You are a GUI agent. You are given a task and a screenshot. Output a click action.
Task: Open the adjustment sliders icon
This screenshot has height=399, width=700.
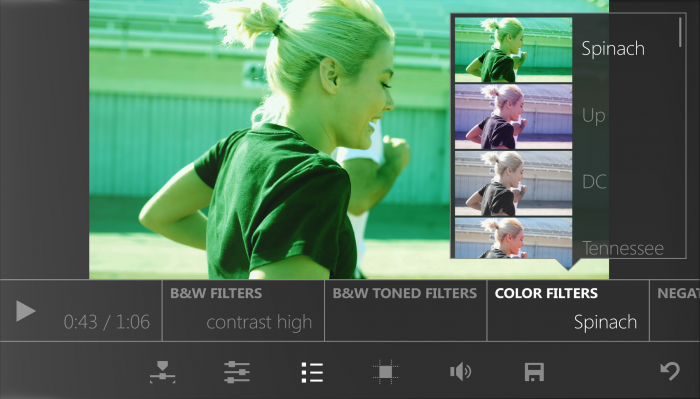click(x=237, y=372)
